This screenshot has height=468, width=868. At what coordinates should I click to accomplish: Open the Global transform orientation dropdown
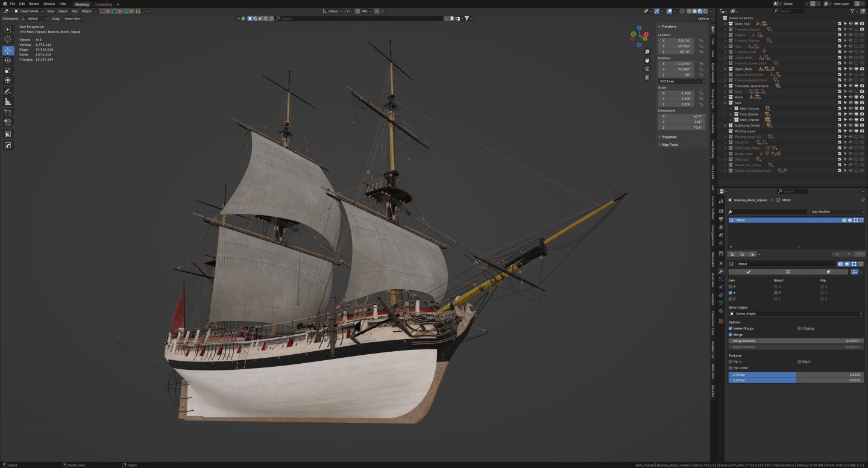pos(332,11)
